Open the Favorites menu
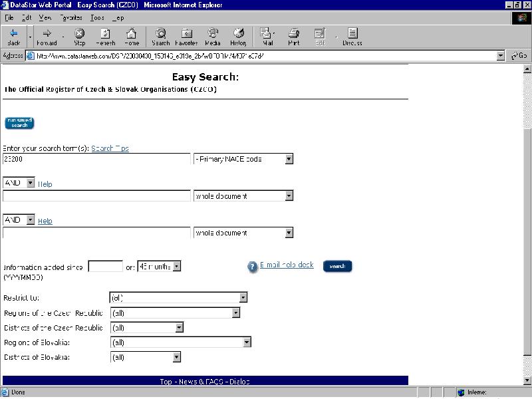The height and width of the screenshot is (399, 532). [71, 18]
